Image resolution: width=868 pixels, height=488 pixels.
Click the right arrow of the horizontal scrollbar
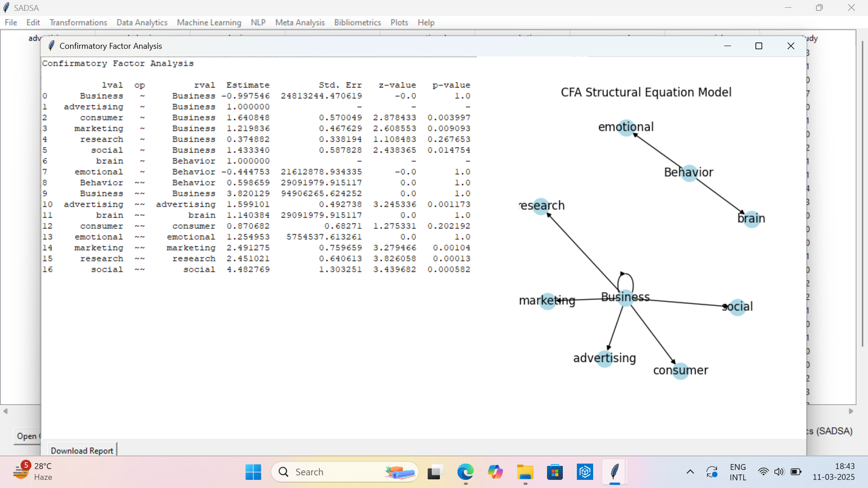tap(851, 411)
